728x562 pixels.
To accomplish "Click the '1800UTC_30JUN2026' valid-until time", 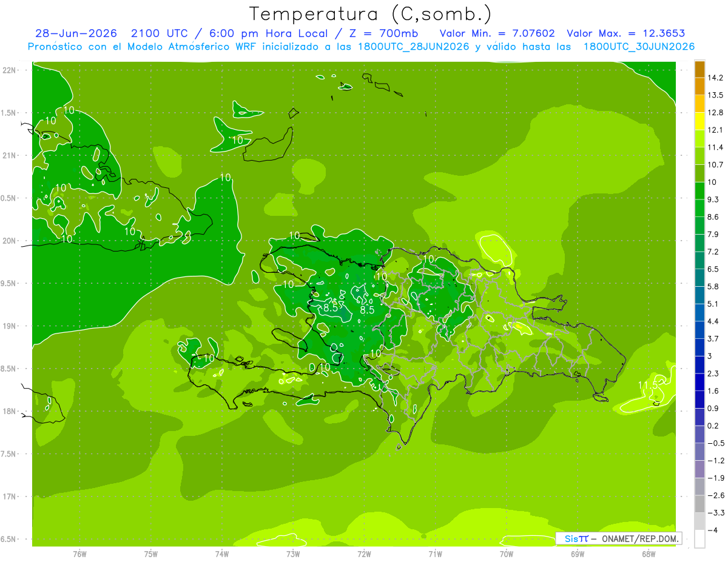I will click(x=639, y=46).
